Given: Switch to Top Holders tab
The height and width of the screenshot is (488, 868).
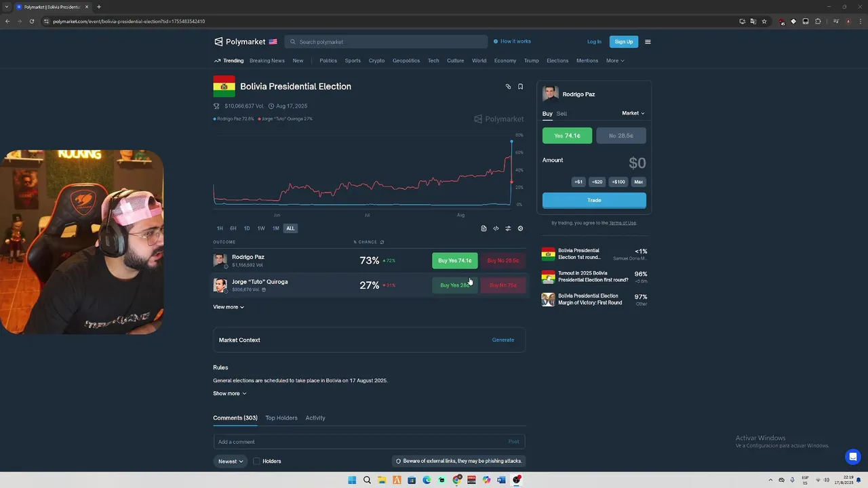Looking at the screenshot, I should click(281, 418).
